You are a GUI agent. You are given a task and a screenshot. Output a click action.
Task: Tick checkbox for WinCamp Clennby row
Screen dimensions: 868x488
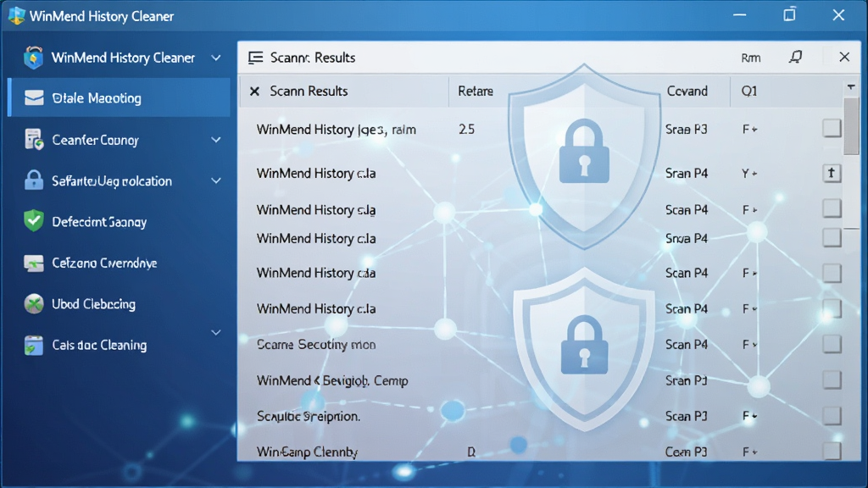click(x=832, y=452)
